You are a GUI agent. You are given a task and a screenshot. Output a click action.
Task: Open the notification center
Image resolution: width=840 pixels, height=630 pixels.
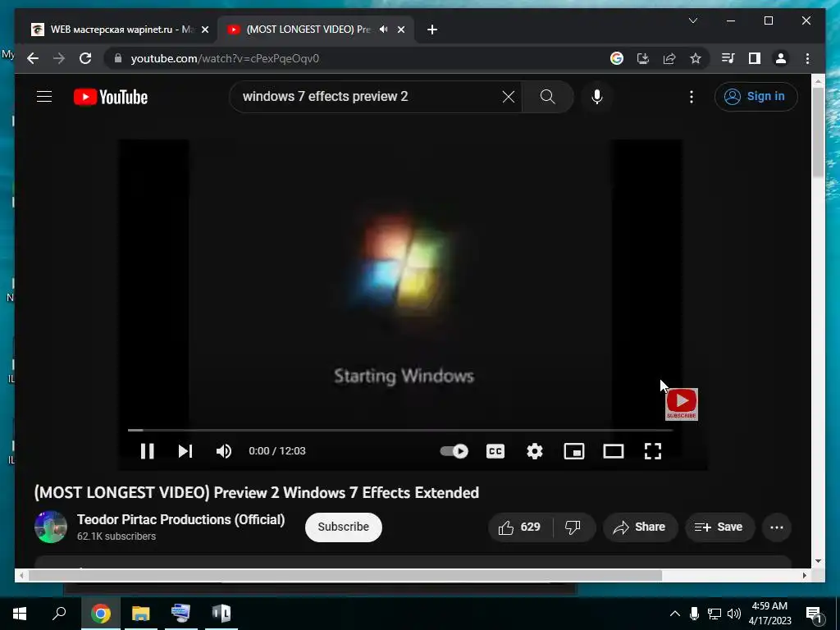tap(815, 614)
